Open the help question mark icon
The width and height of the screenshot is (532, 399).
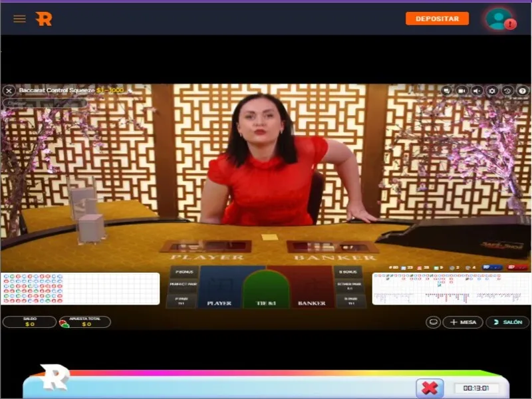click(523, 91)
